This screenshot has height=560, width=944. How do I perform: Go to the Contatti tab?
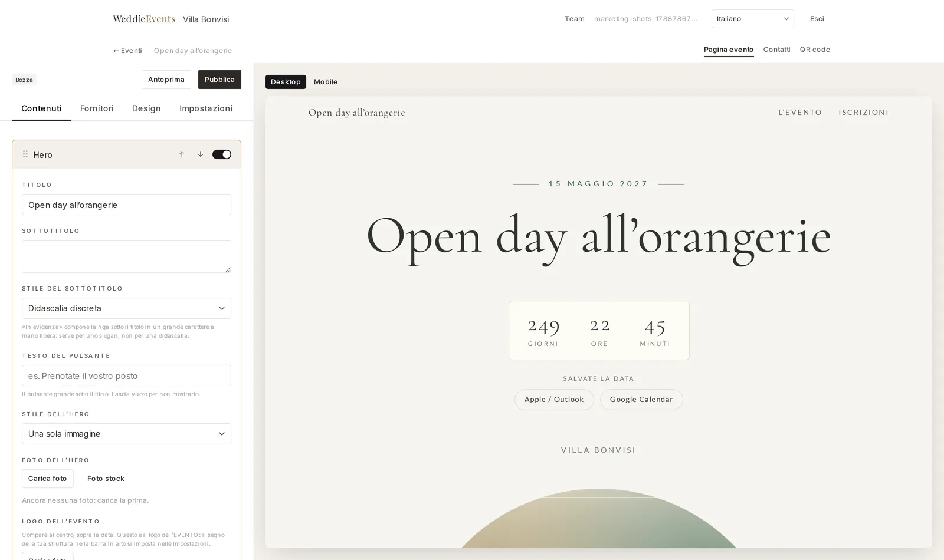(x=776, y=50)
